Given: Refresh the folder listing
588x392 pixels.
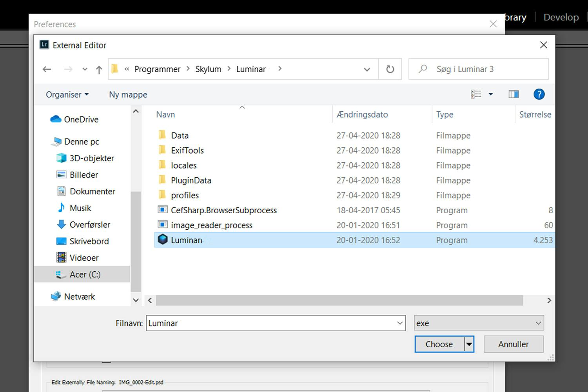Looking at the screenshot, I should tap(390, 69).
